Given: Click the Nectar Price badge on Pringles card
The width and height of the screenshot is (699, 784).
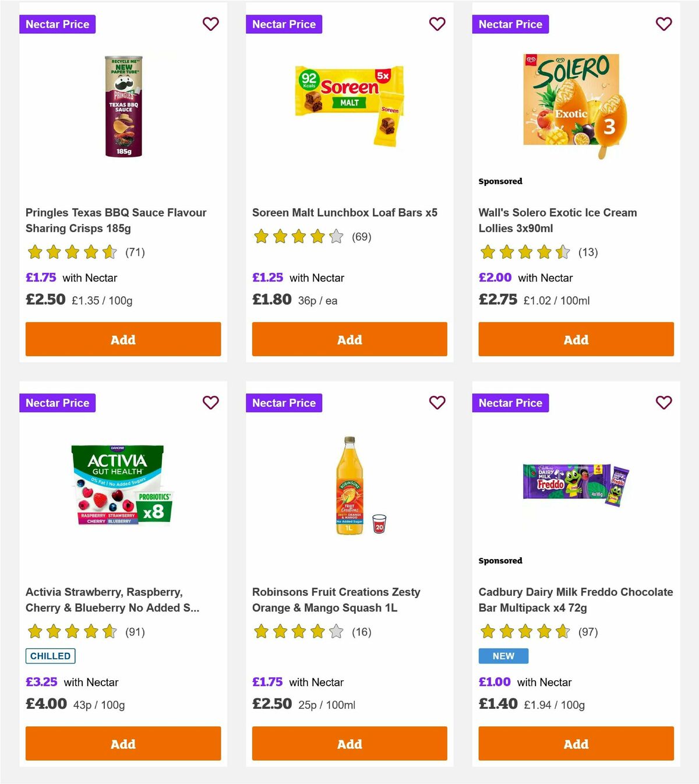Looking at the screenshot, I should [57, 24].
